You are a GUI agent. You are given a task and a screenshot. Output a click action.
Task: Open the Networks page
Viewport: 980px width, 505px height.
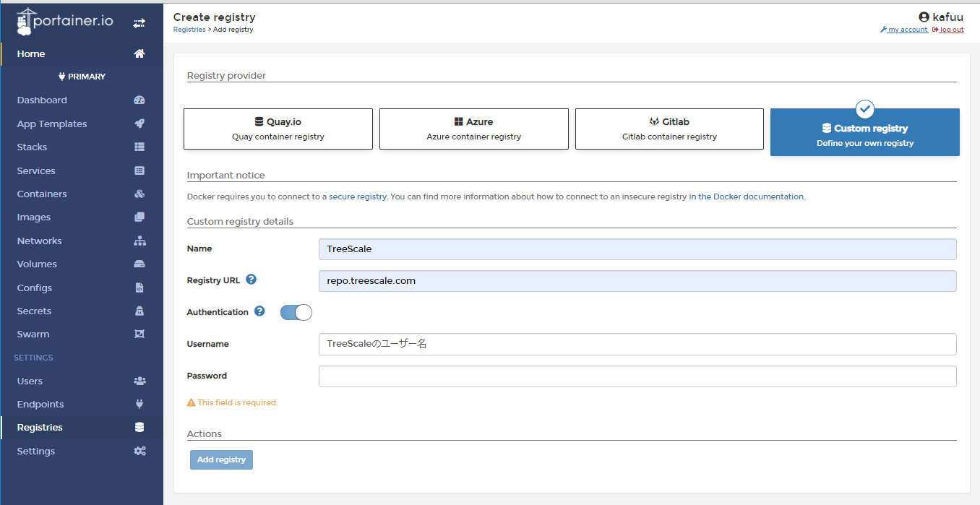82,241
